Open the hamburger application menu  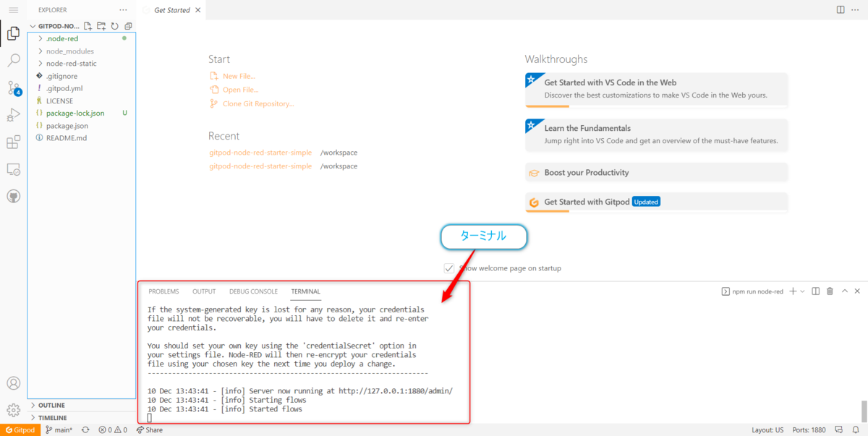coord(13,10)
